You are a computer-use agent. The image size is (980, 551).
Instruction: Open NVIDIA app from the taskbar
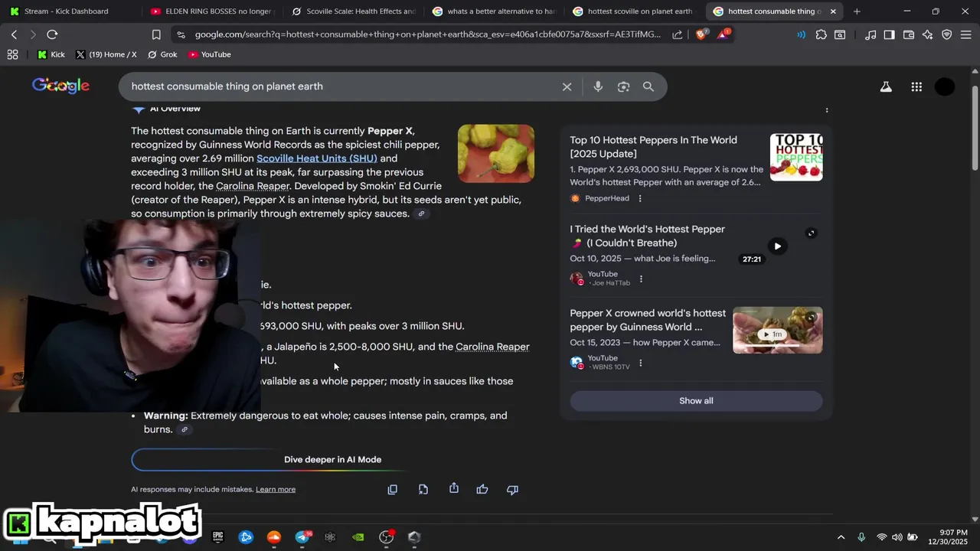click(358, 537)
